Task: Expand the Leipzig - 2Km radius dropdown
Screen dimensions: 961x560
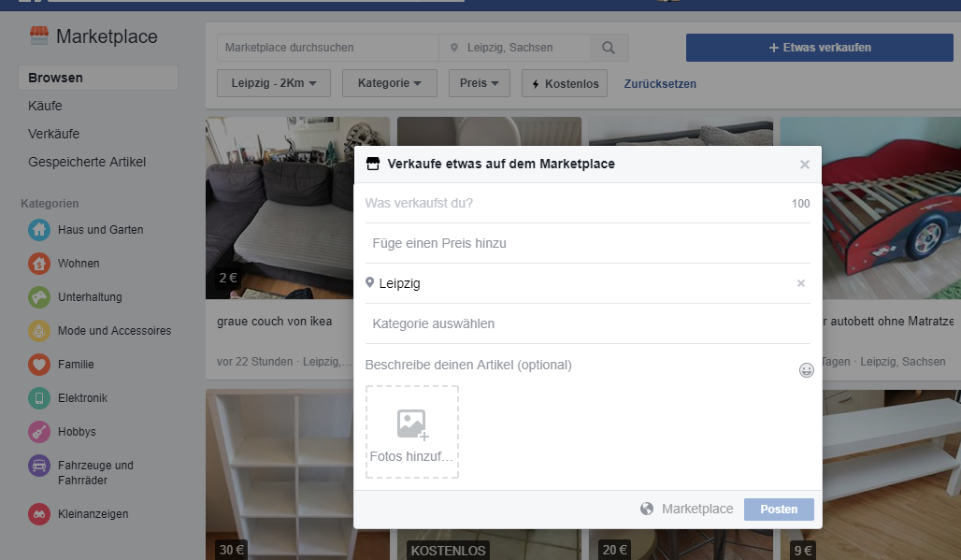Action: point(274,83)
